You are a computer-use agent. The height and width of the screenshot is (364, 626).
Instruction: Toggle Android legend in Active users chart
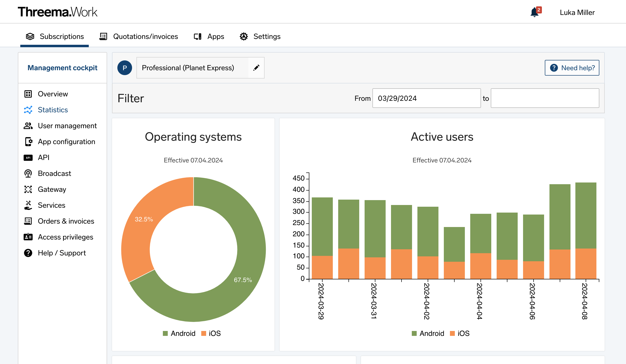tap(428, 333)
